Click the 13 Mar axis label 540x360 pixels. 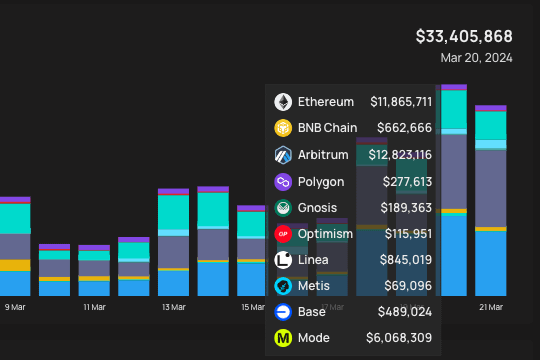tap(174, 307)
